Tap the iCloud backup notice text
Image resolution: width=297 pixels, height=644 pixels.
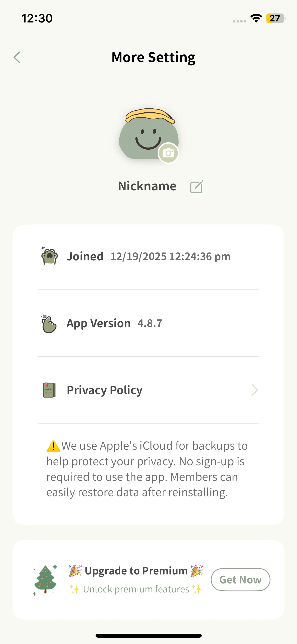(147, 469)
